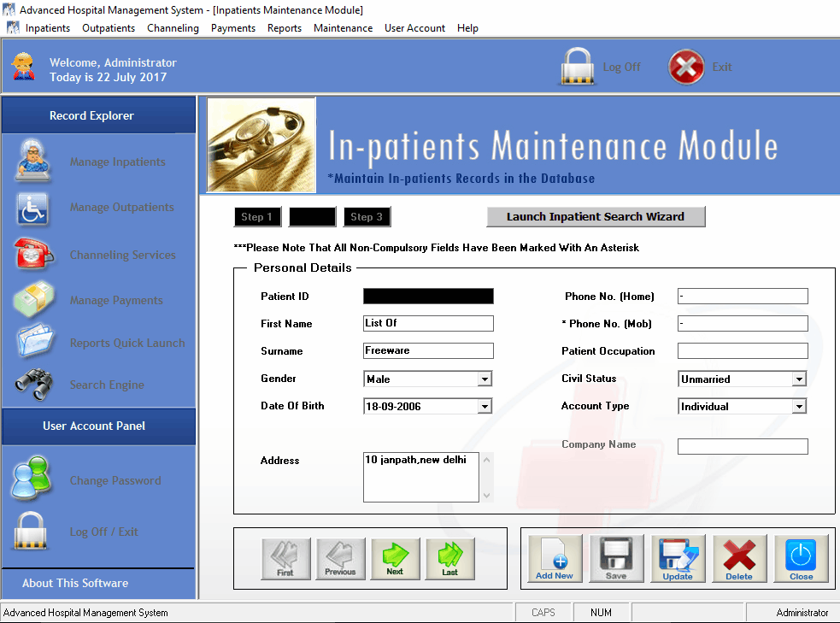Click Log Off / Exit sidebar link
840x623 pixels.
(104, 532)
